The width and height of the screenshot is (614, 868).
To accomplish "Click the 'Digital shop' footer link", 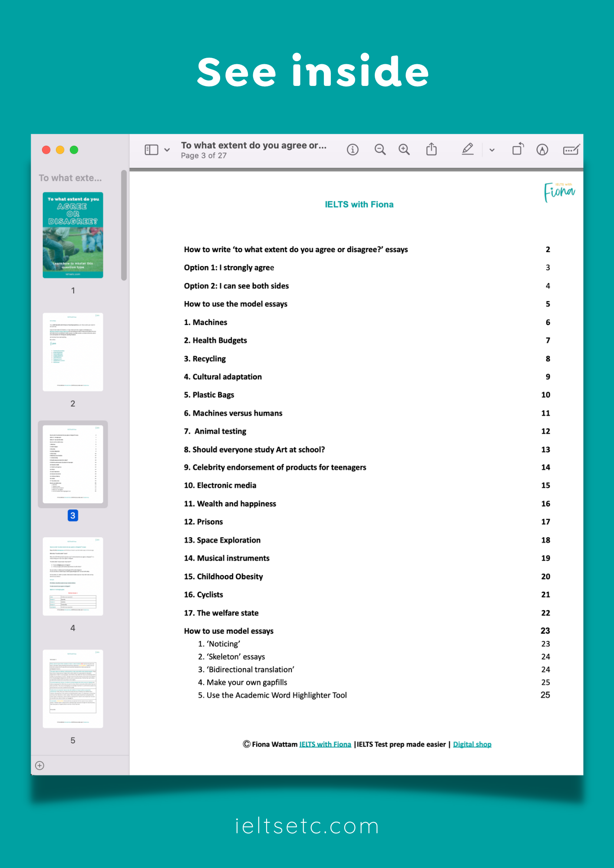I will point(472,744).
